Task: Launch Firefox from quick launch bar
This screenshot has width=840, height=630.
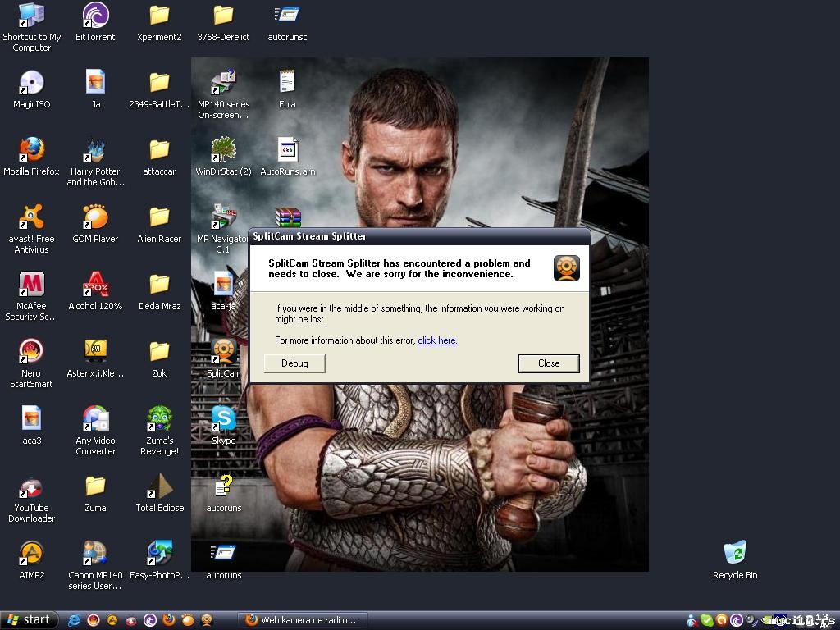Action: pyautogui.click(x=169, y=620)
